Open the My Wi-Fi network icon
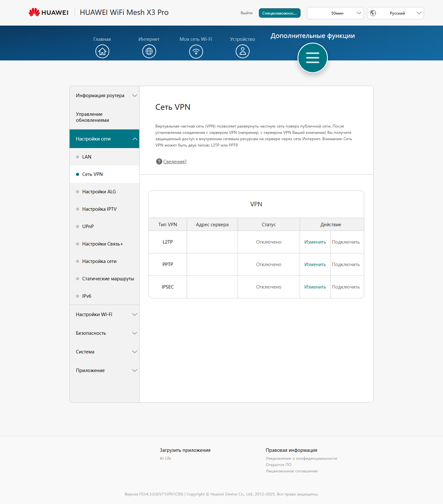This screenshot has width=443, height=504. 196,51
